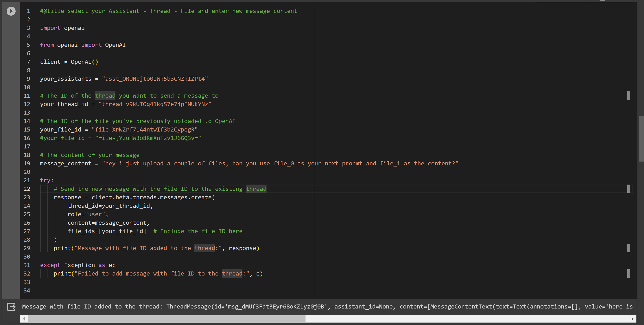The width and height of the screenshot is (644, 325).
Task: Click line number 19 in gutter
Action: click(x=27, y=163)
